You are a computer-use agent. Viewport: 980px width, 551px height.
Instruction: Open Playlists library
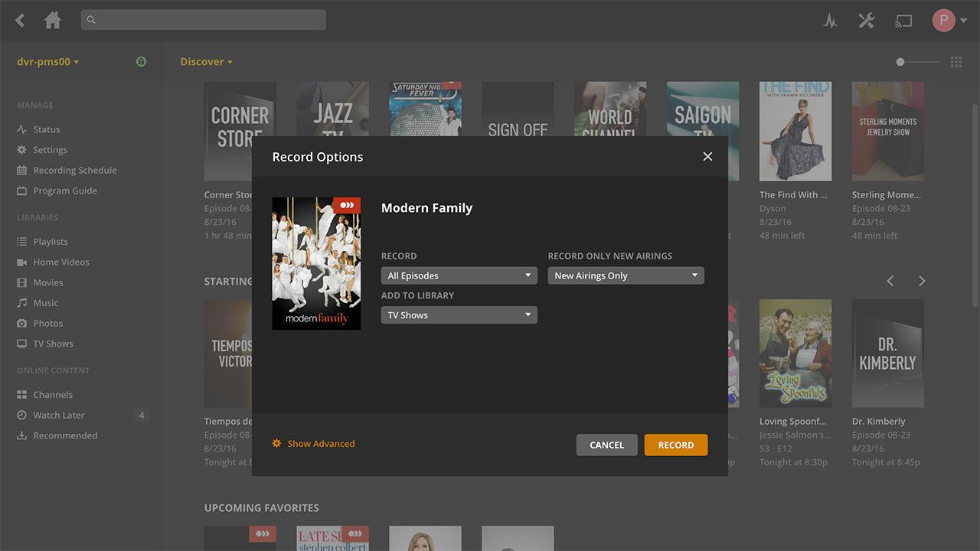pyautogui.click(x=51, y=242)
